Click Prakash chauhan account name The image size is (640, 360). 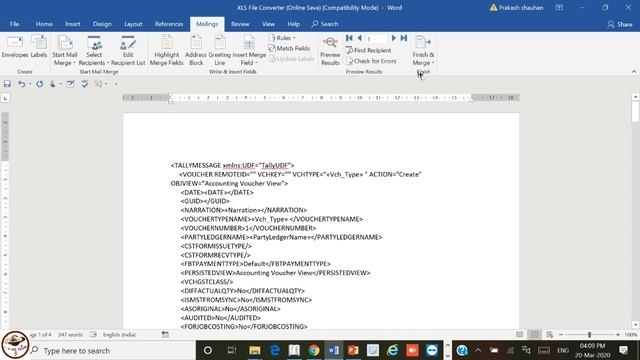point(520,8)
